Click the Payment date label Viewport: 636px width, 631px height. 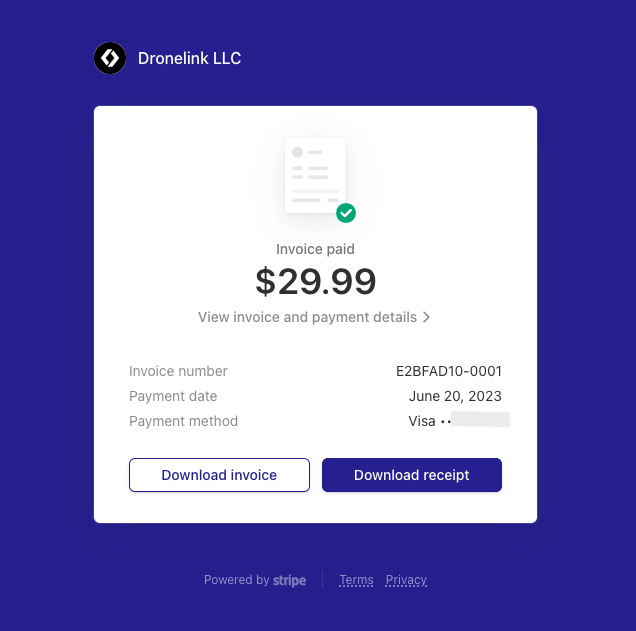(x=173, y=396)
